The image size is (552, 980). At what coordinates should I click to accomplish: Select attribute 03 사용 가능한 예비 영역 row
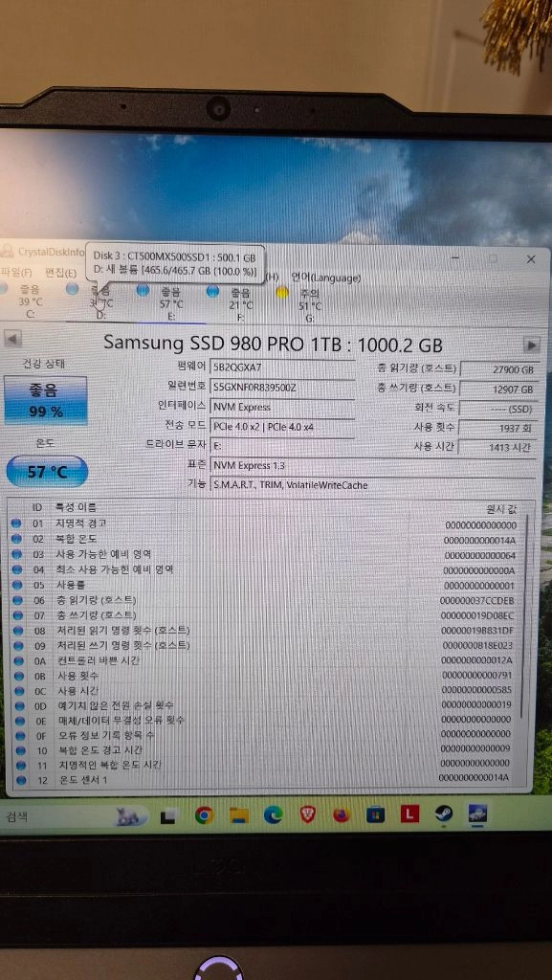(x=265, y=554)
